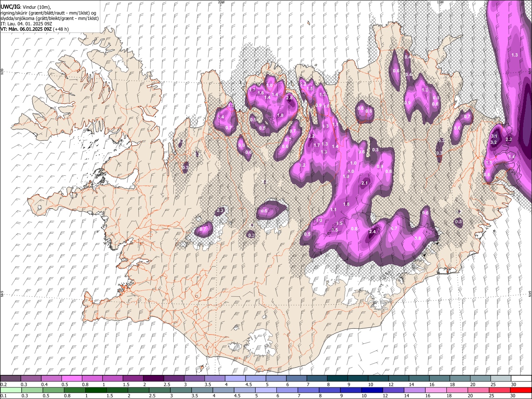Image resolution: width=532 pixels, height=399 pixels.
Task: Click the IT: Lau. 04. 01. 2025 09Z line
Action: 26,24
